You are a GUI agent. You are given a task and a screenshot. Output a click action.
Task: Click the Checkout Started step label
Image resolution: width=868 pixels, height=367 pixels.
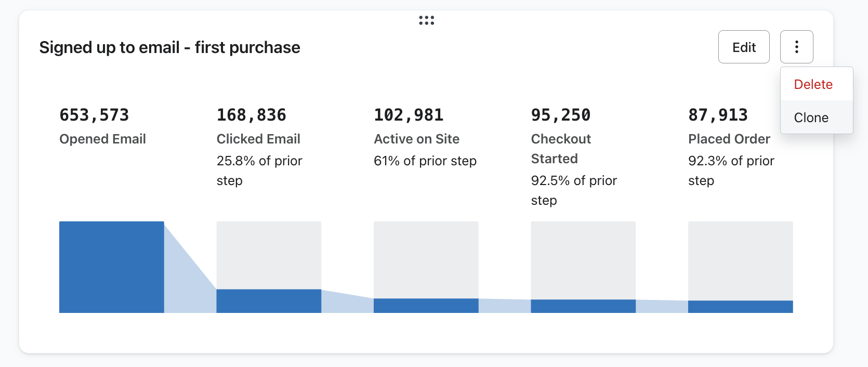point(561,149)
